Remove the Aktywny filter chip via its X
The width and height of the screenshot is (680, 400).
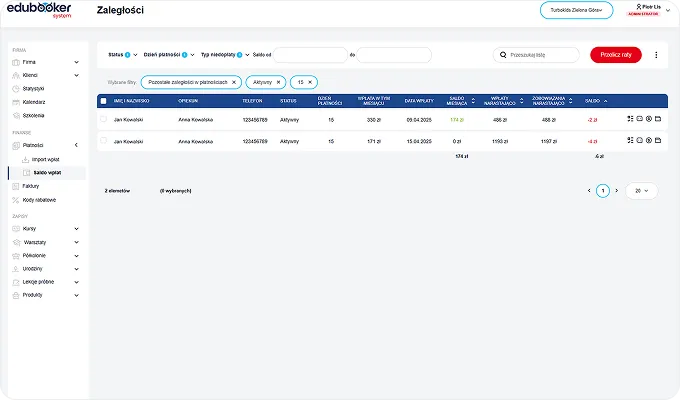click(x=278, y=81)
